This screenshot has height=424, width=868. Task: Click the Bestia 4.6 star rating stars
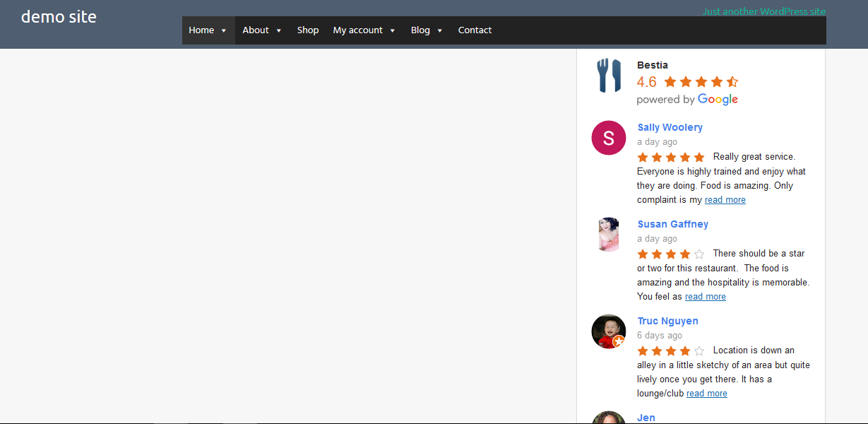(701, 82)
